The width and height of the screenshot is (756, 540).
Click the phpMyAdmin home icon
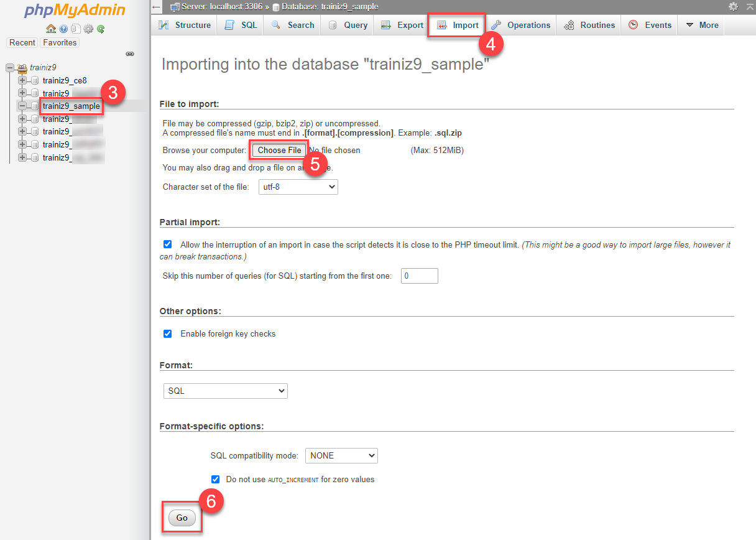click(51, 29)
